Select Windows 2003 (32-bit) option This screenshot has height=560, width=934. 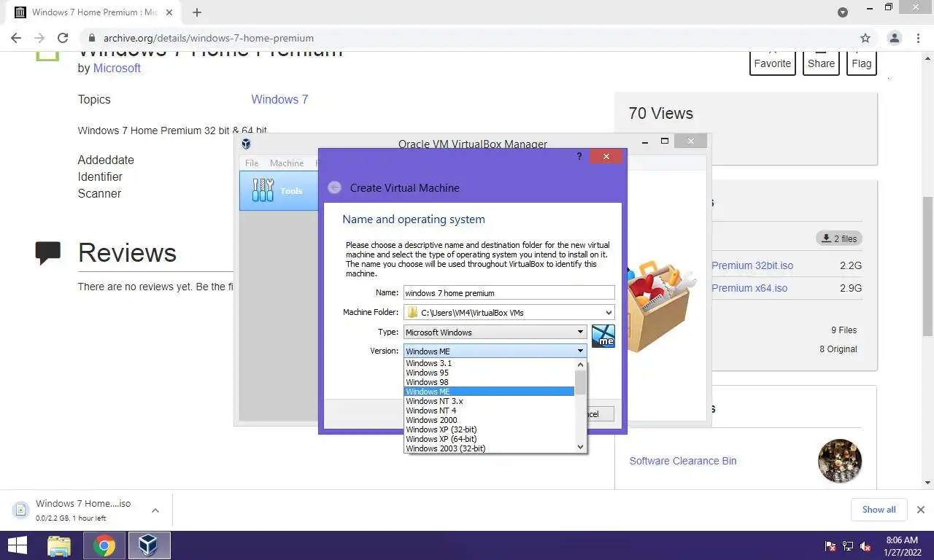coord(489,448)
